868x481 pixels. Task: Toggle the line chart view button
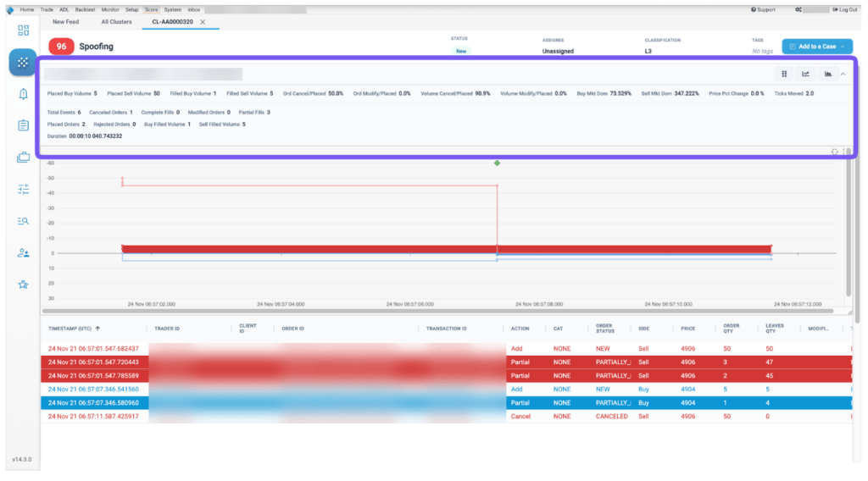click(806, 74)
